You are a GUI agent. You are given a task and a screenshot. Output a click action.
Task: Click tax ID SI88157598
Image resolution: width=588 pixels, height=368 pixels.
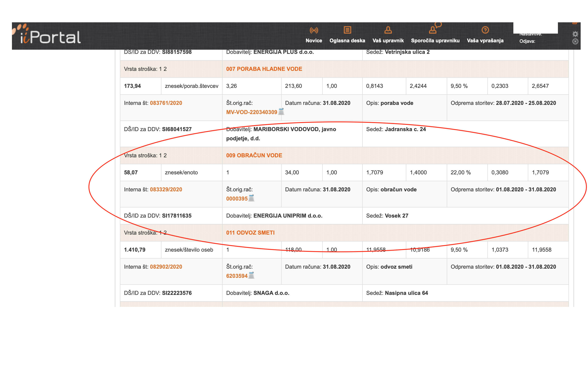[x=177, y=52]
